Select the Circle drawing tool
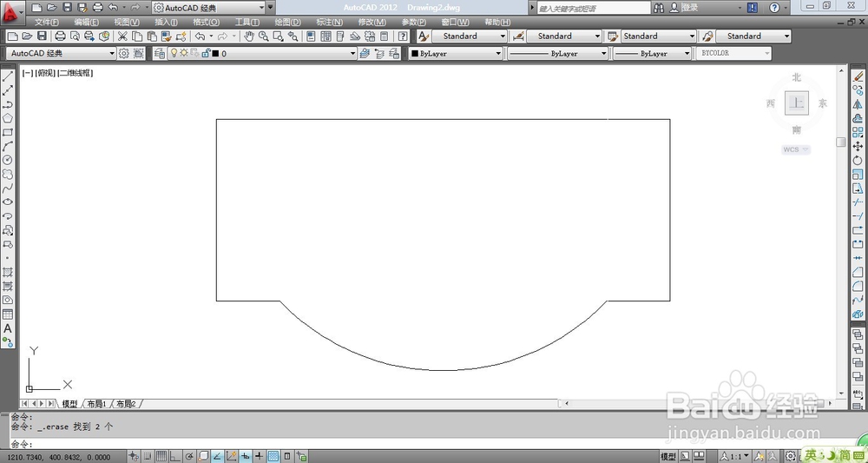The width and height of the screenshot is (868, 463). (x=8, y=160)
